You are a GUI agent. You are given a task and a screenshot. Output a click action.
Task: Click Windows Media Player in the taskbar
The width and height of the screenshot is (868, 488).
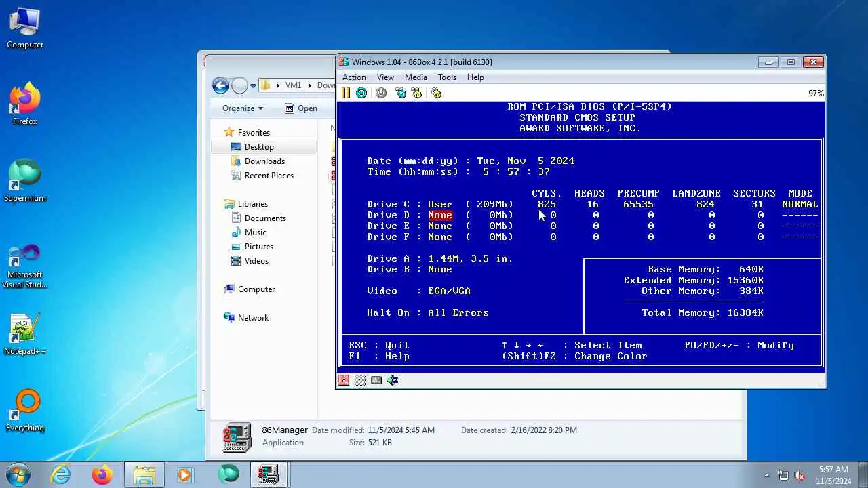coord(185,474)
